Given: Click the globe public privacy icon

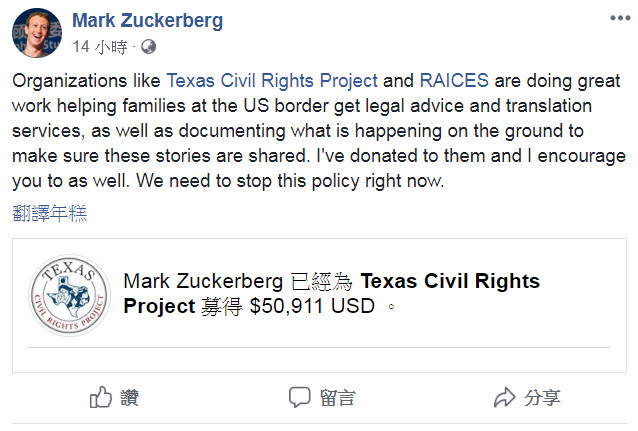Looking at the screenshot, I should [149, 46].
